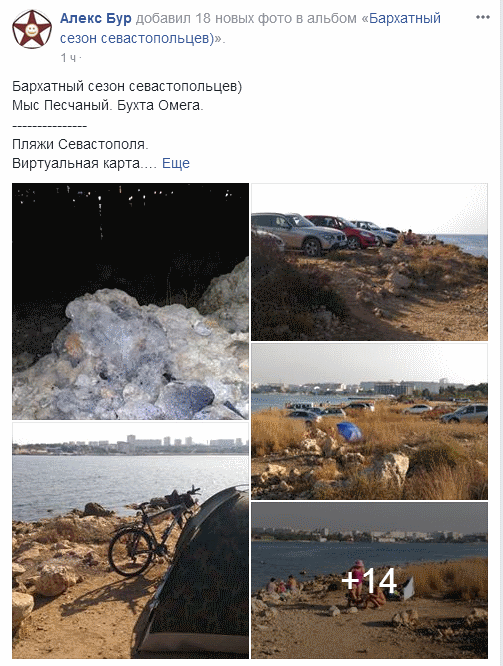Click the Виртуальная карта text line

pos(85,163)
